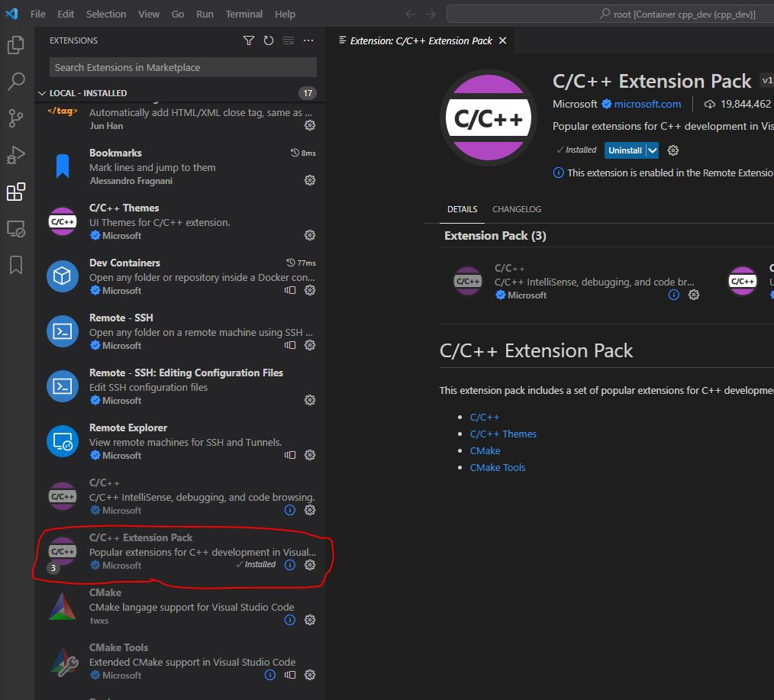Open Extensions views and more actions menu
Screen dimensions: 774x700
[308, 40]
